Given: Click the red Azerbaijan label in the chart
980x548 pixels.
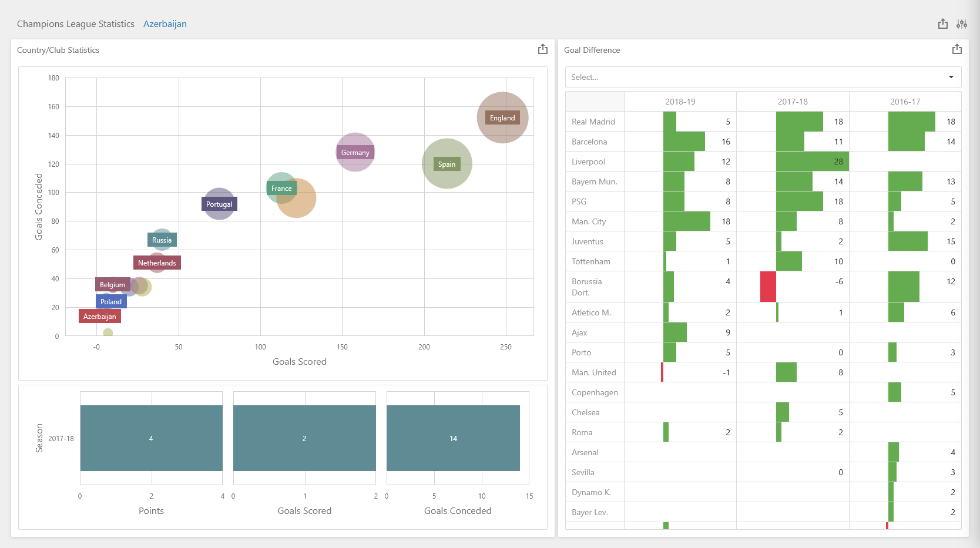Looking at the screenshot, I should [99, 317].
